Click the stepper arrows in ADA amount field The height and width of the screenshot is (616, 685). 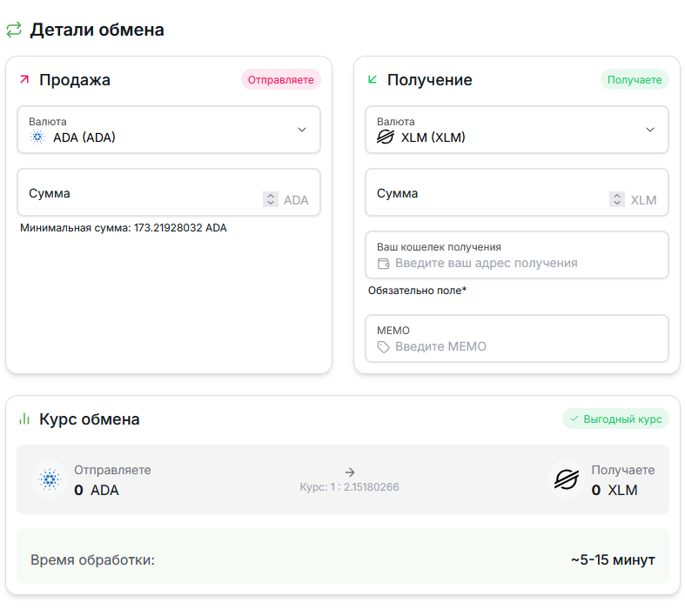pos(270,199)
